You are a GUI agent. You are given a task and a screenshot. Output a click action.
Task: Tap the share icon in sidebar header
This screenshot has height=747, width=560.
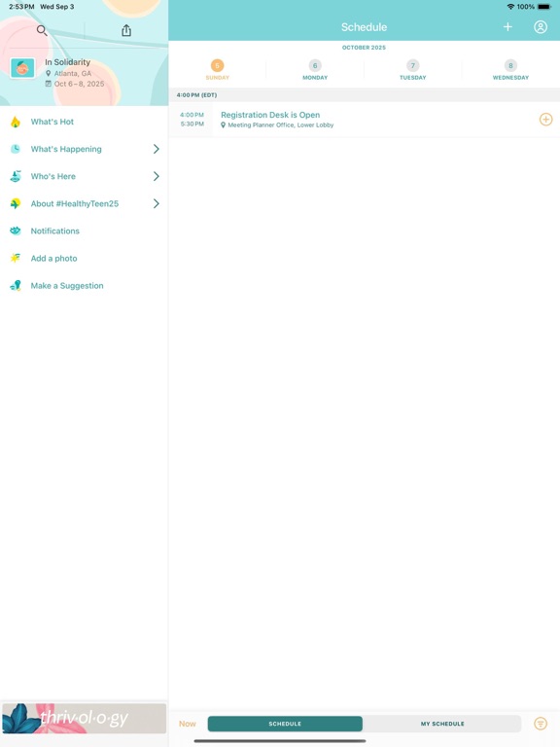click(126, 30)
